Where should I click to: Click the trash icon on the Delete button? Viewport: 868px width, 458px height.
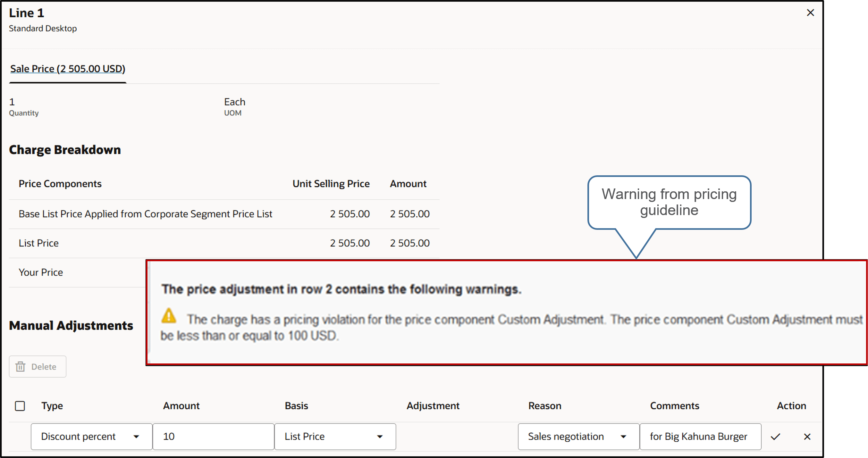point(21,366)
